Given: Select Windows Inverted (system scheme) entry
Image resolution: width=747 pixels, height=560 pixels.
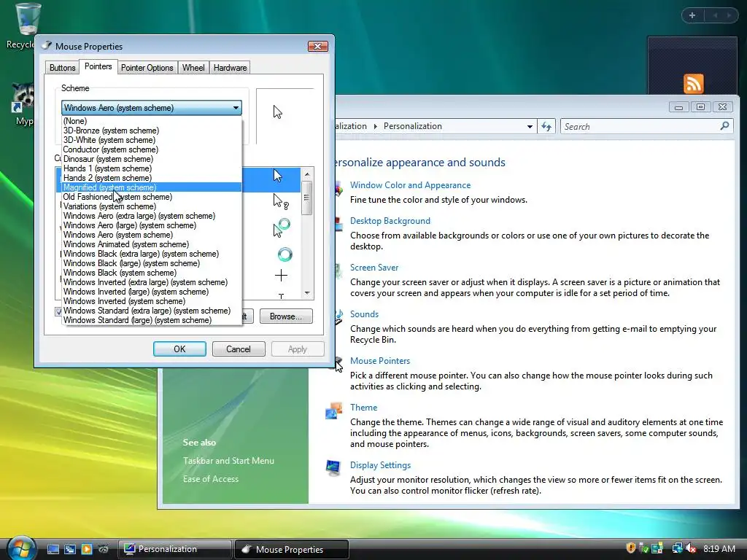Looking at the screenshot, I should pyautogui.click(x=152, y=301).
